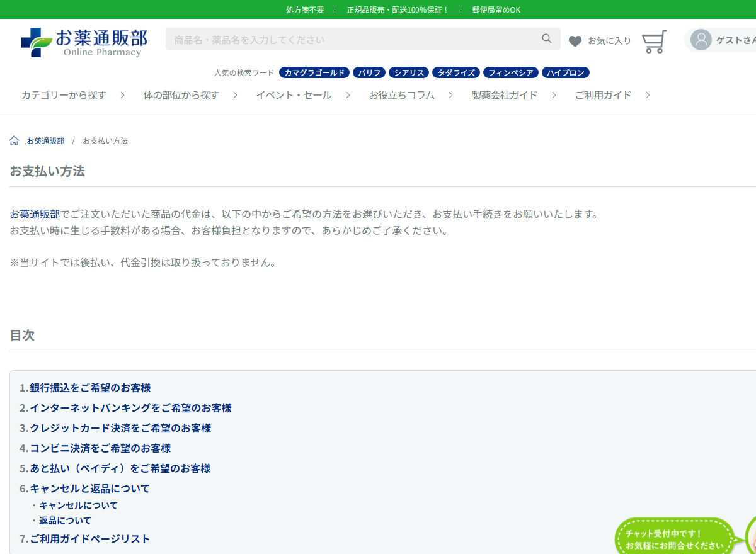
Task: Open イベント・セール menu
Action: 294,95
